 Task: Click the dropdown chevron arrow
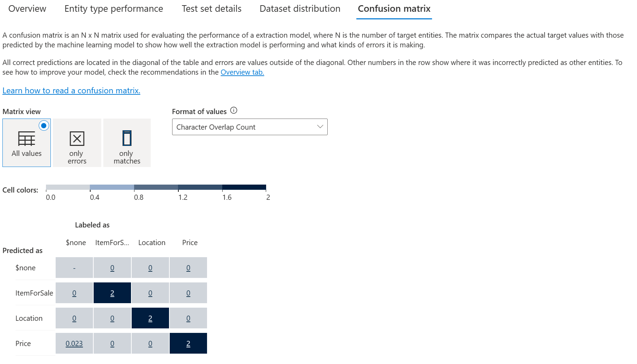(320, 127)
